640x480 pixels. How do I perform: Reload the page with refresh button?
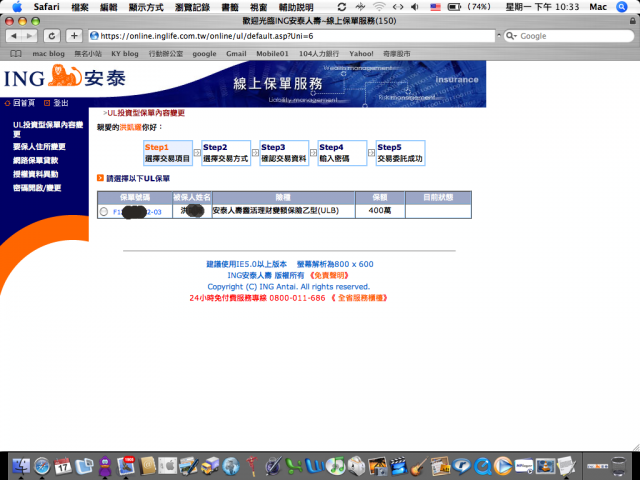pos(52,36)
